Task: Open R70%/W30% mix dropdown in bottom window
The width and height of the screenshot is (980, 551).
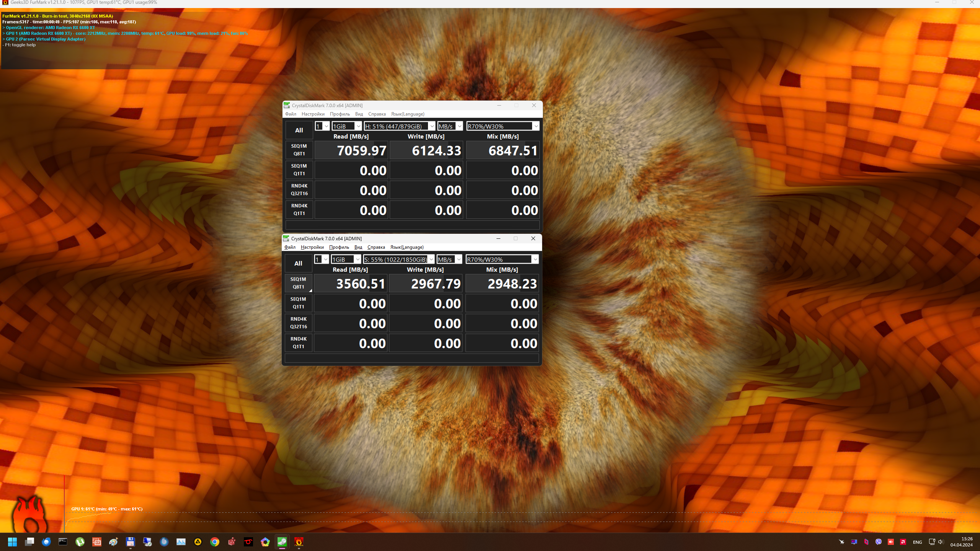Action: (x=535, y=259)
